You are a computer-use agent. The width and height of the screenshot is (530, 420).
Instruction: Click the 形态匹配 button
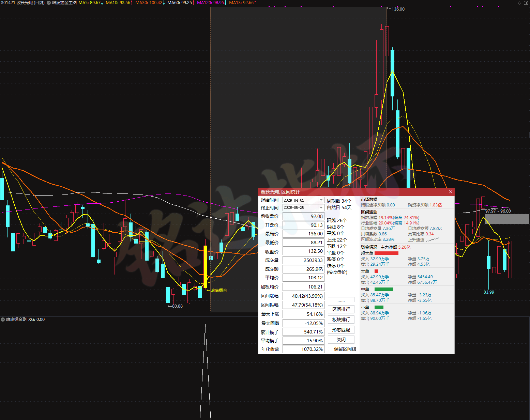341,330
